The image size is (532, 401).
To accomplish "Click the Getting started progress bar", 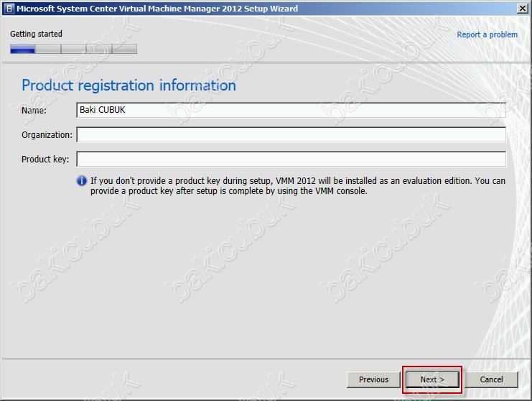I will pyautogui.click(x=73, y=49).
